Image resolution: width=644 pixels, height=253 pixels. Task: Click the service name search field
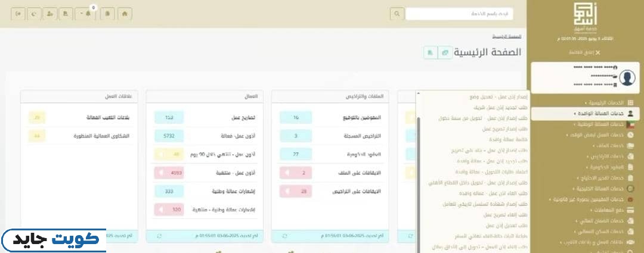click(x=459, y=13)
